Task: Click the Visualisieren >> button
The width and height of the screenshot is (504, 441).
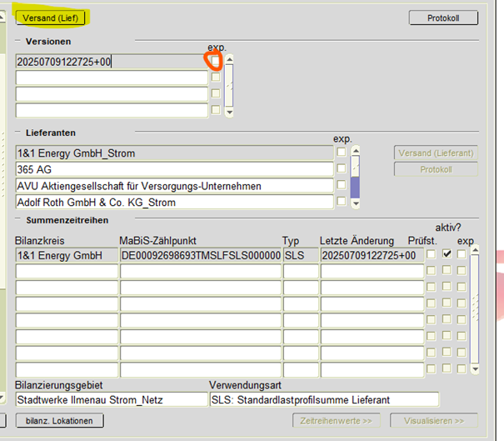Action: (434, 421)
